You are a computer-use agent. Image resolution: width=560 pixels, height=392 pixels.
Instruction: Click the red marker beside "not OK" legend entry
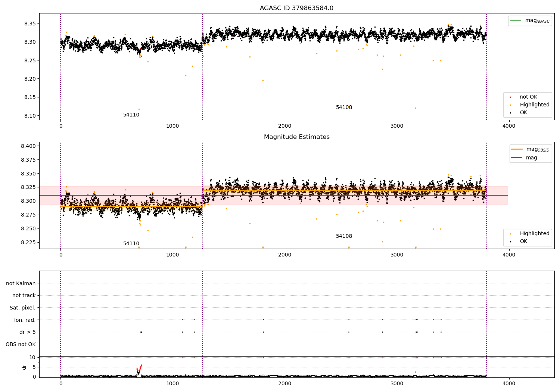coord(510,97)
